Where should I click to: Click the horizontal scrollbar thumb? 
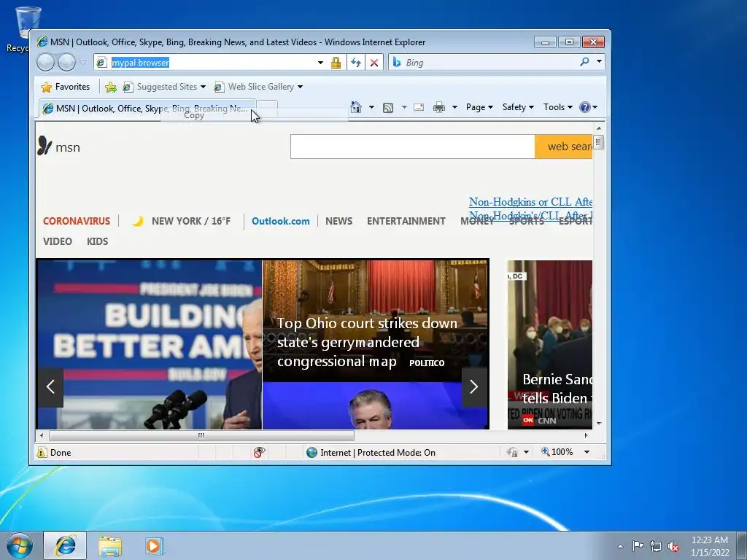pyautogui.click(x=201, y=435)
